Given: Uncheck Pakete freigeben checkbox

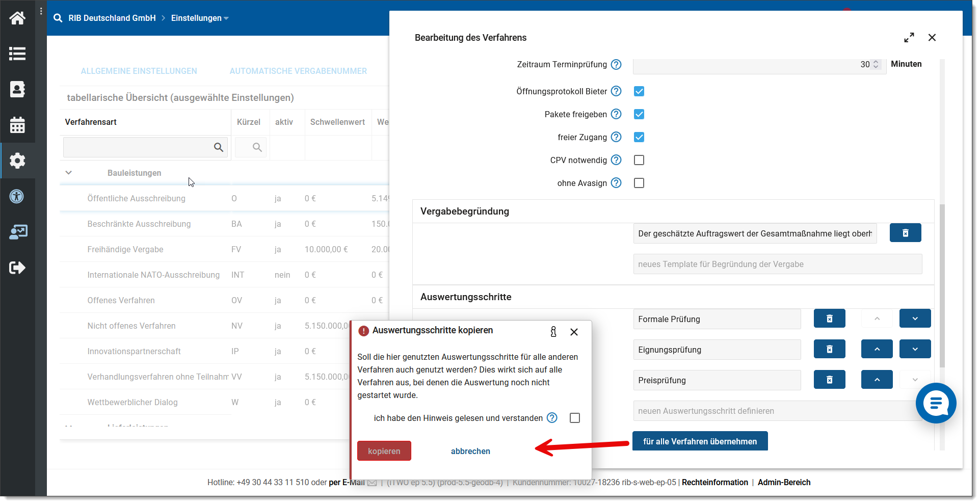Looking at the screenshot, I should tap(639, 114).
